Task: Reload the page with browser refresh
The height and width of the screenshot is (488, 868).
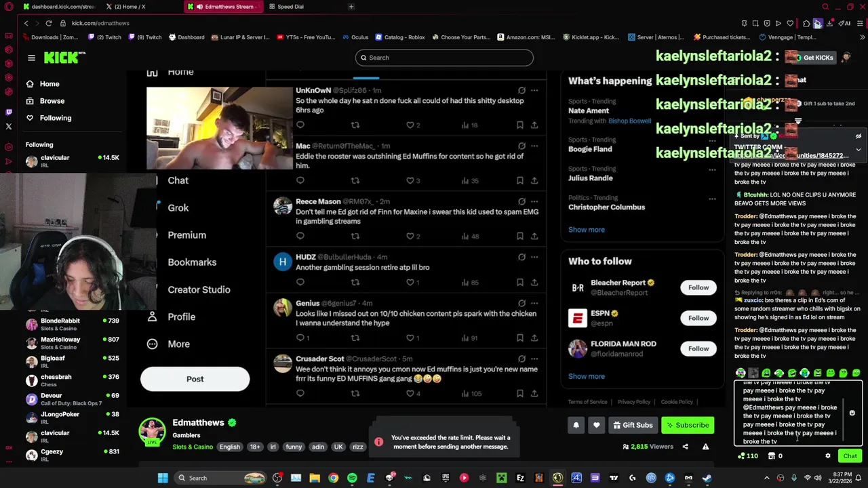Action: tap(48, 23)
